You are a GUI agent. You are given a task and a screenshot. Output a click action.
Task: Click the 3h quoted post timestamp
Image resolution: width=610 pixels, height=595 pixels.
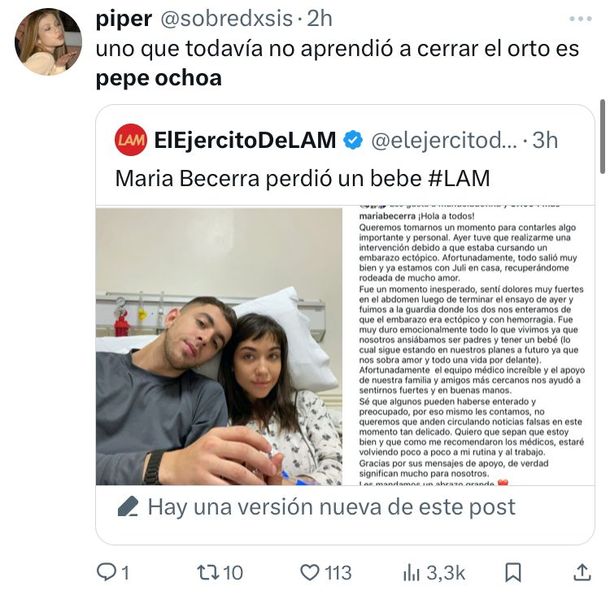pos(545,140)
